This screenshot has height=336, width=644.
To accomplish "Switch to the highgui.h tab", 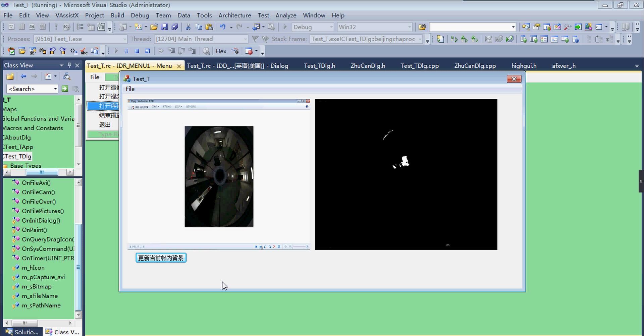I will pos(524,66).
